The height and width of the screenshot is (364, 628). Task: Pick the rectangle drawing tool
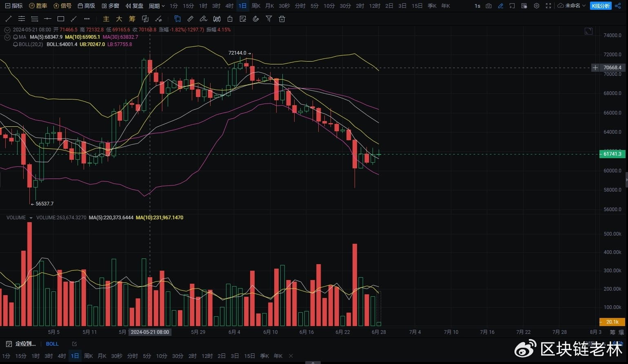(x=61, y=19)
